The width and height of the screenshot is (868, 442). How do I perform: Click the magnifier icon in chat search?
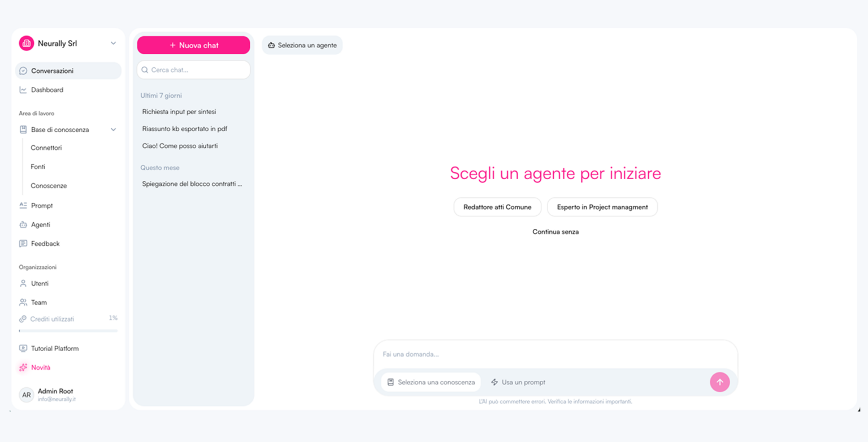[x=145, y=70]
